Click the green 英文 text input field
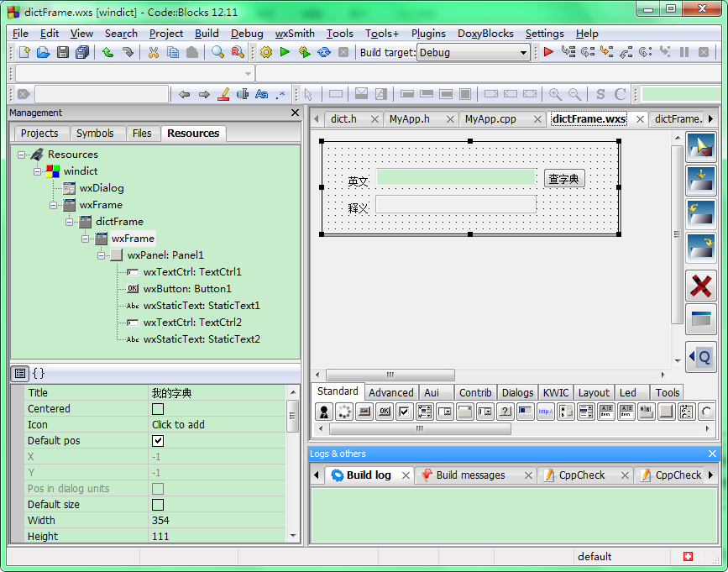Viewport: 728px width, 572px height. (455, 177)
